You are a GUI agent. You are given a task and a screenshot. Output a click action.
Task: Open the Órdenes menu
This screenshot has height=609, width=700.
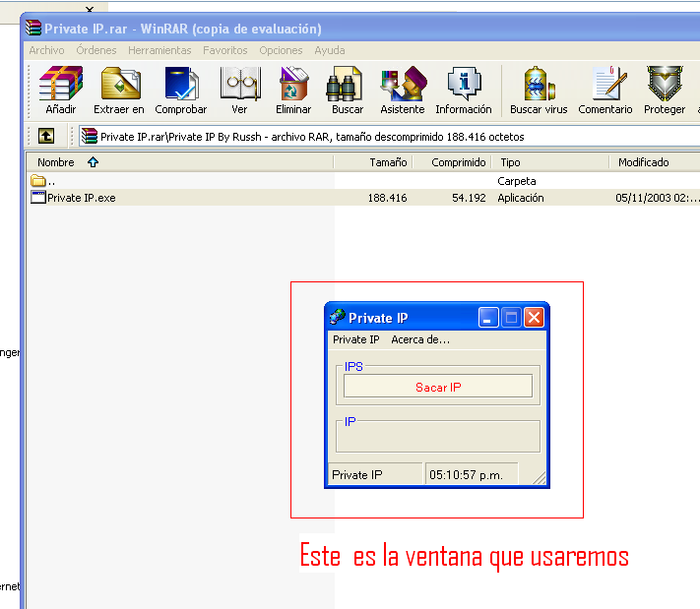95,50
